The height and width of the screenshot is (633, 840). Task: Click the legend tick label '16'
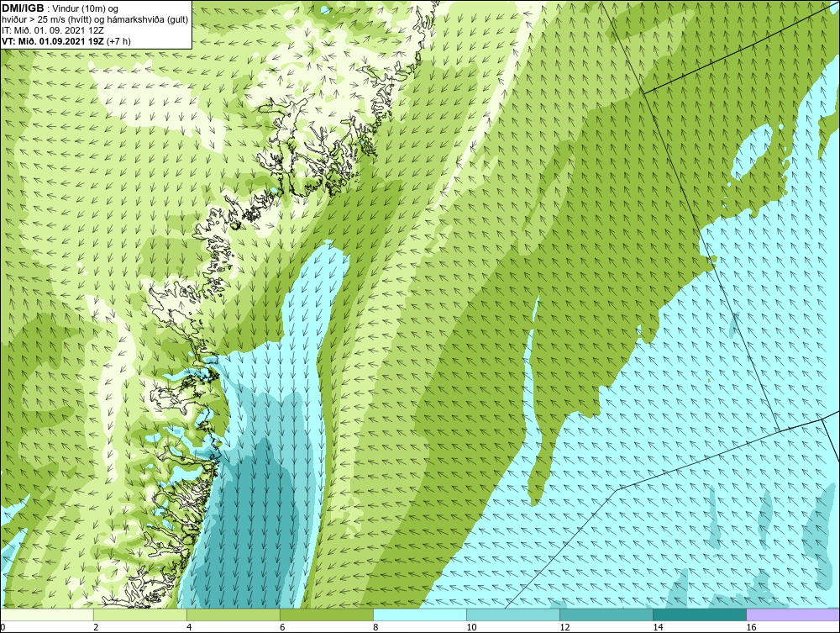coord(750,627)
